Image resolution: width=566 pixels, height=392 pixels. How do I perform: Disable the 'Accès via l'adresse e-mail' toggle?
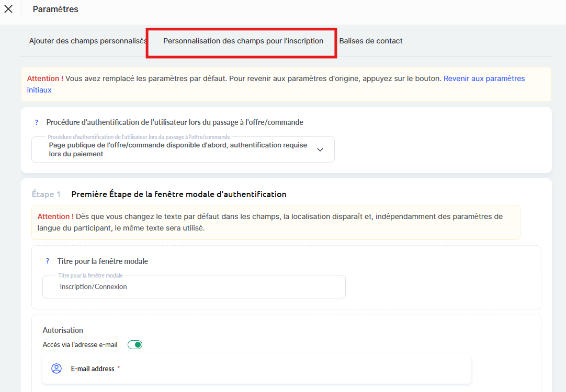tap(135, 344)
